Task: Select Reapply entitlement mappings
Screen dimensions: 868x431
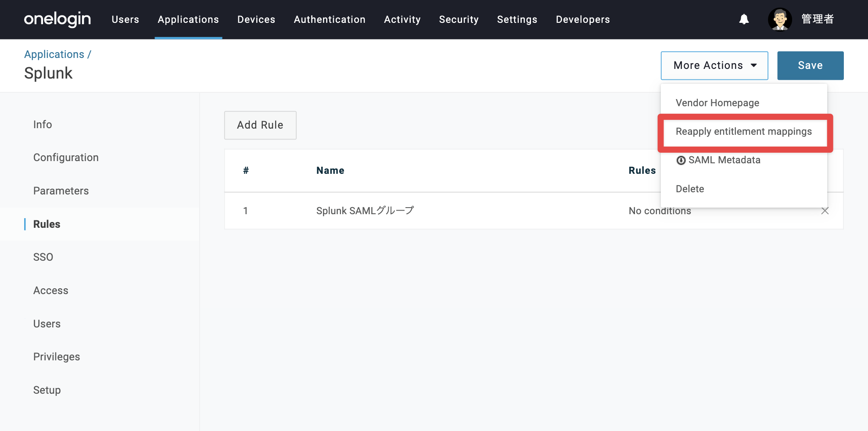Action: point(744,132)
